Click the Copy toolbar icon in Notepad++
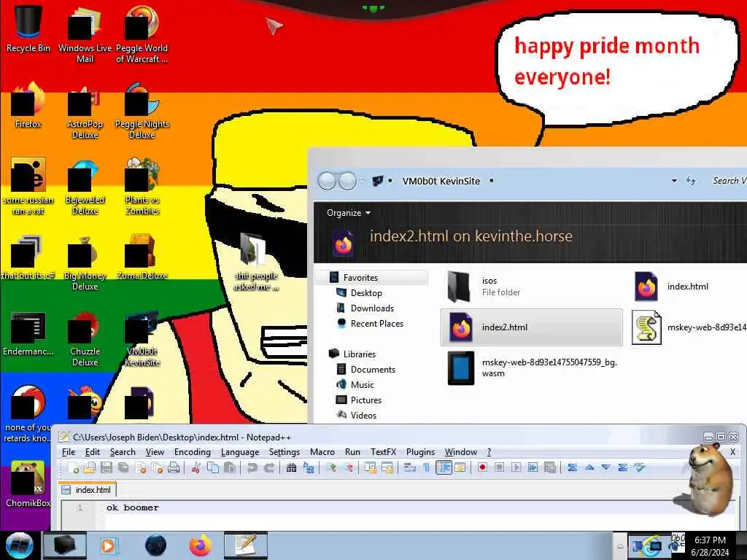This screenshot has height=560, width=747. 213,468
